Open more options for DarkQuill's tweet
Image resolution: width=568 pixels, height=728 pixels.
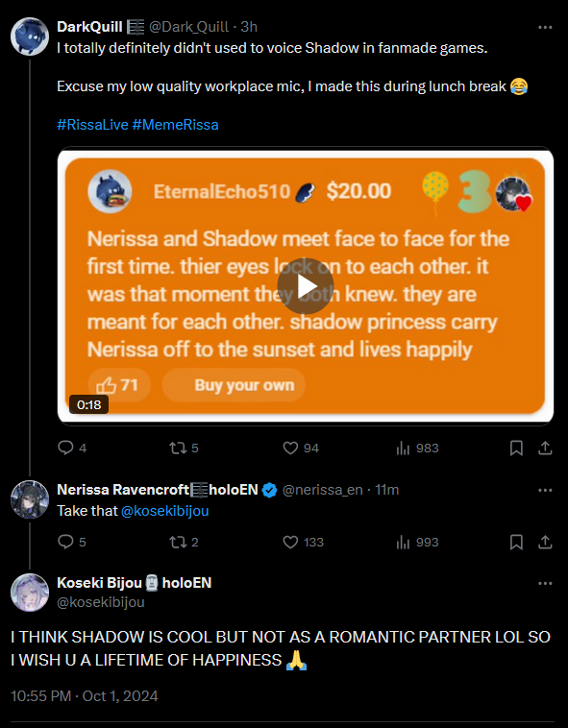545,28
